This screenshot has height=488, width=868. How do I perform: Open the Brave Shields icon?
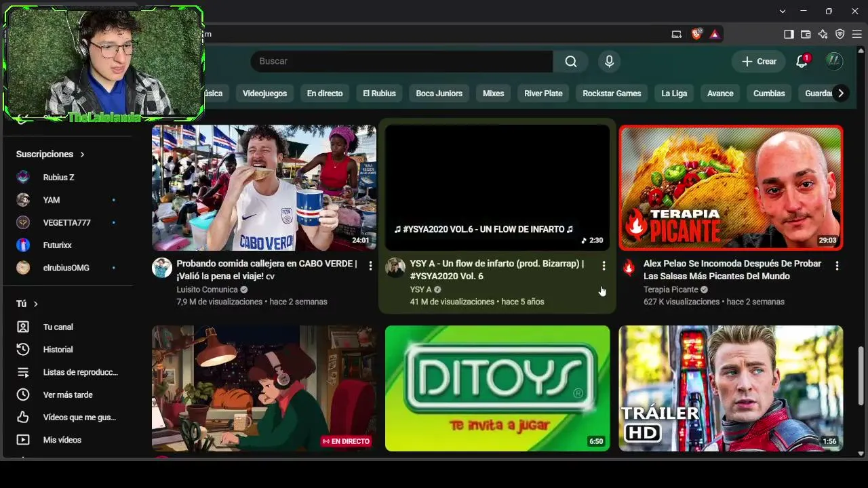[x=696, y=34]
